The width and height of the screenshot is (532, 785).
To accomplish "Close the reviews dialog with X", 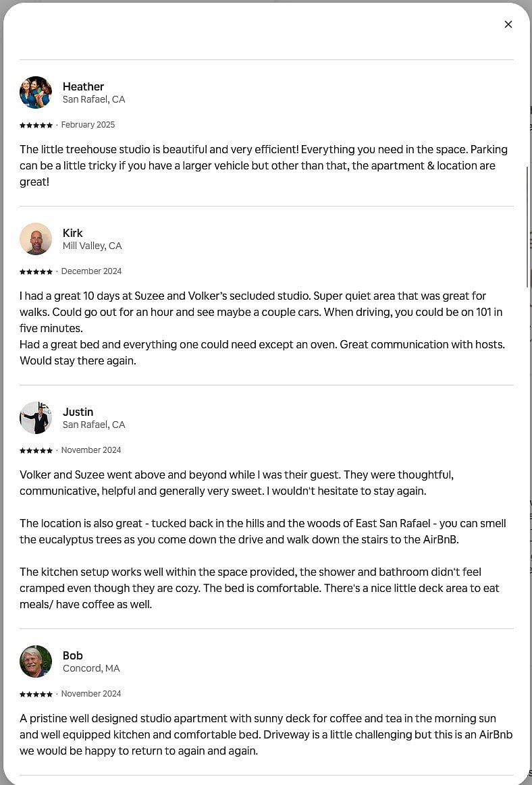I will pos(508,24).
